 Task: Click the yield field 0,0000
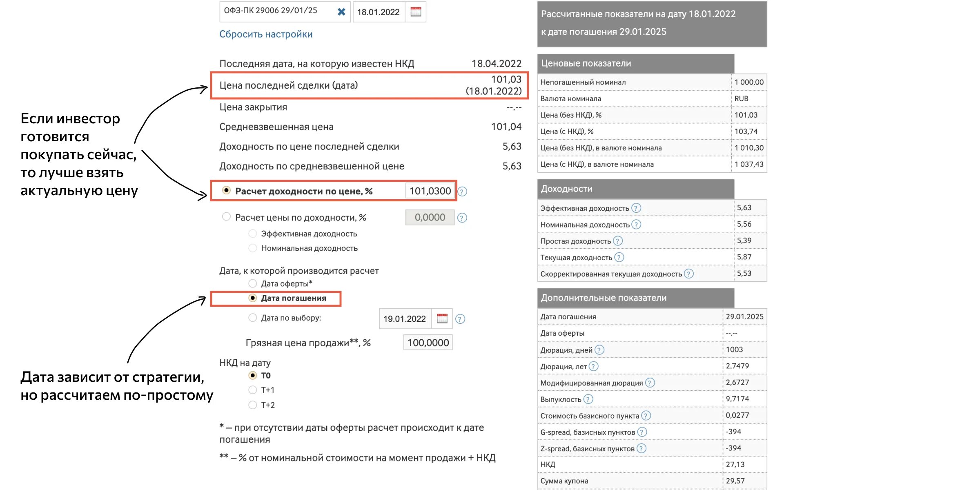[x=430, y=218]
